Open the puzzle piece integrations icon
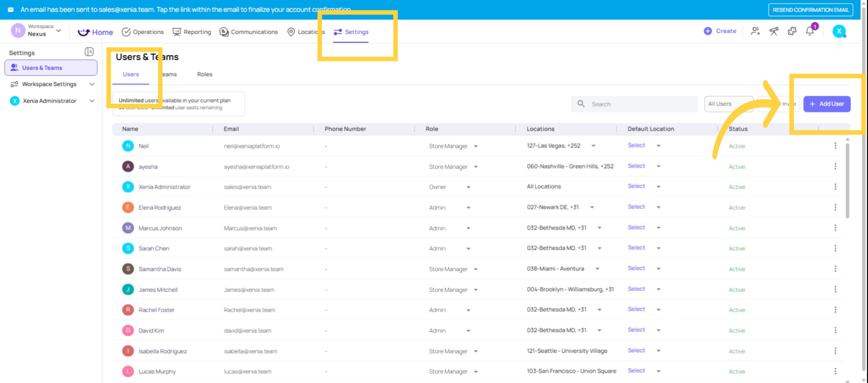The height and width of the screenshot is (383, 868). [x=792, y=31]
